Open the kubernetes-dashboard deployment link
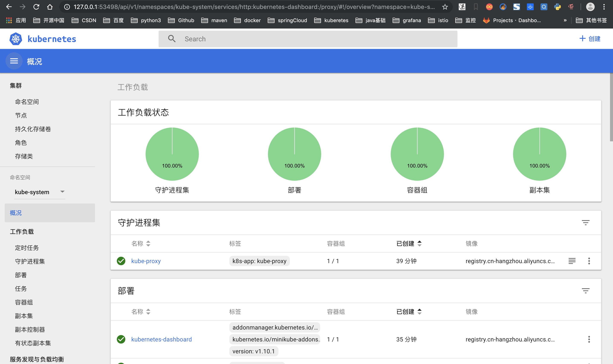 pos(161,339)
